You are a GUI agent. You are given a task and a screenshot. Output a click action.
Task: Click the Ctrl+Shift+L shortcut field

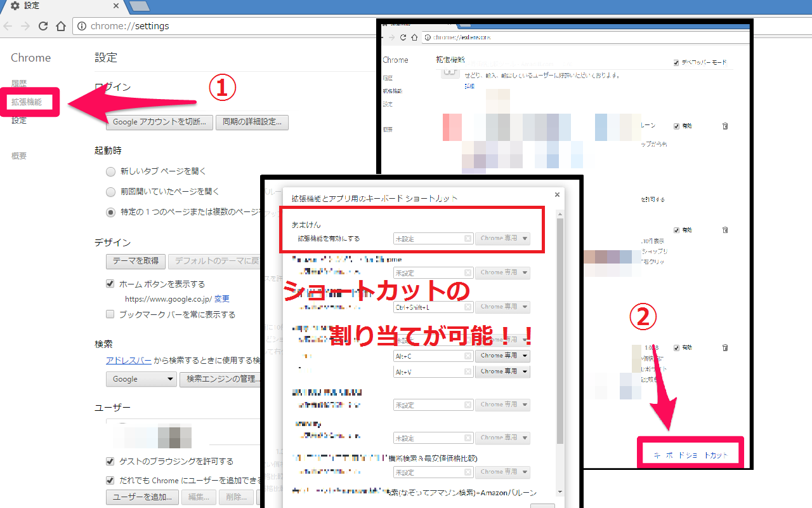[433, 307]
